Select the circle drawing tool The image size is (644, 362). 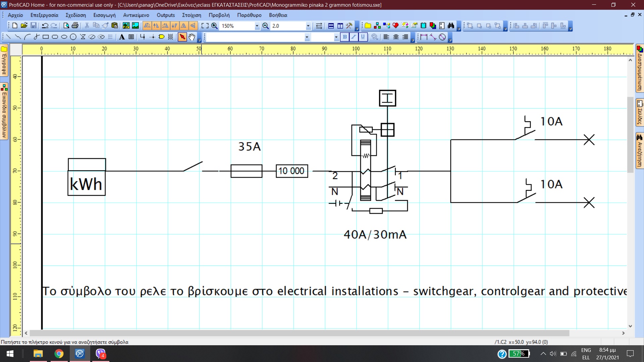point(73,37)
